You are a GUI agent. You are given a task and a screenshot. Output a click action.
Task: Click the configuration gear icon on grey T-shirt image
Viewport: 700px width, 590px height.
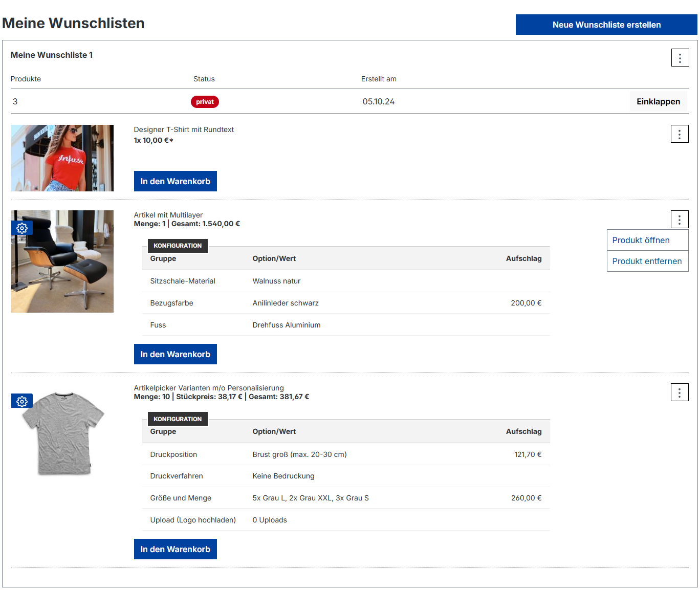coord(22,401)
